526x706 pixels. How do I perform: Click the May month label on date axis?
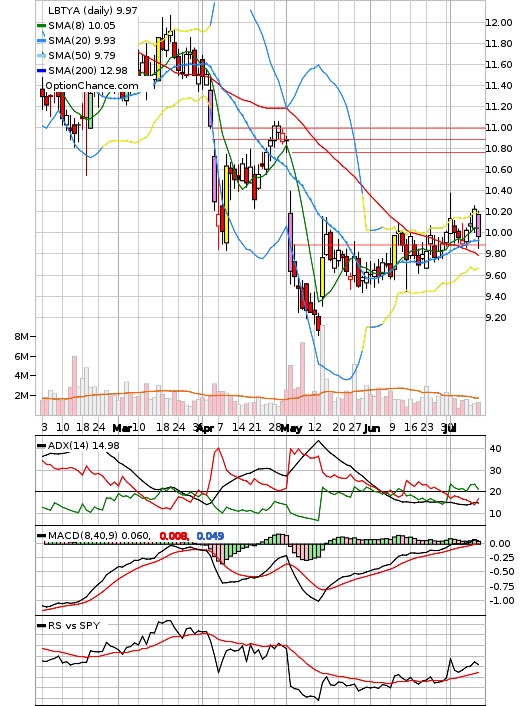(291, 428)
